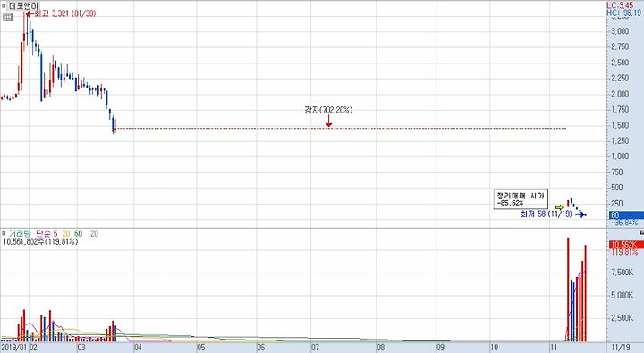Click the 04 month label on date axis

(138, 348)
